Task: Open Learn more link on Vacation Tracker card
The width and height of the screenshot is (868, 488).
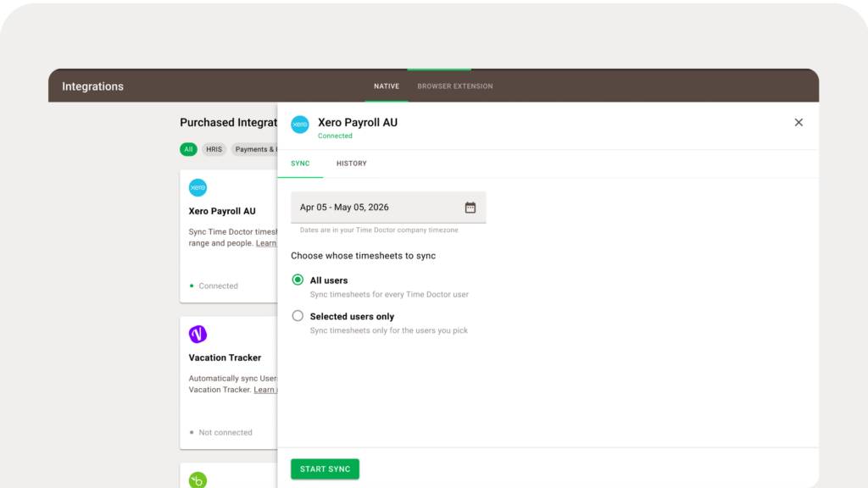Action: point(265,390)
